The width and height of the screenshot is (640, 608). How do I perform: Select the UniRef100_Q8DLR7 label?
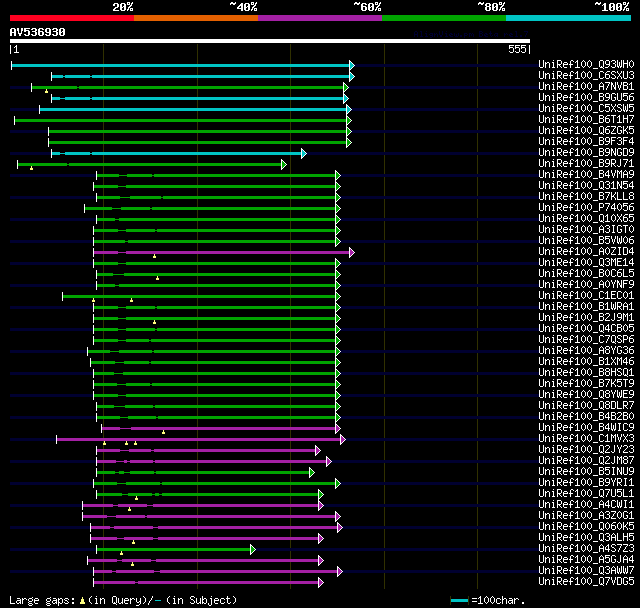(586, 406)
